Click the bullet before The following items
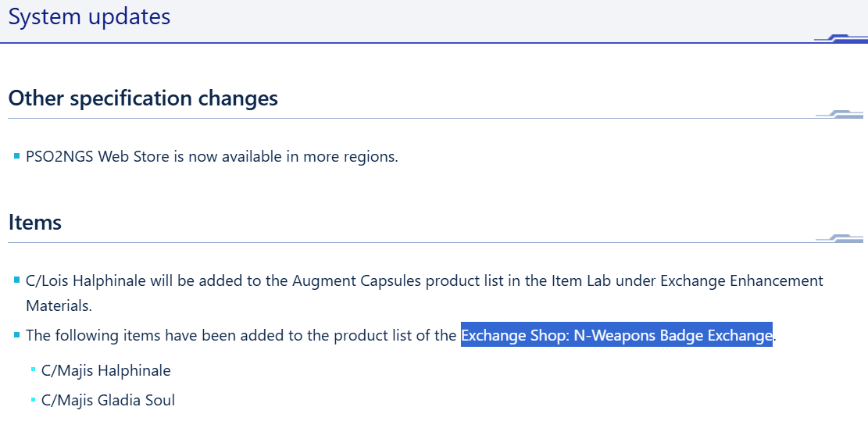 coord(16,335)
